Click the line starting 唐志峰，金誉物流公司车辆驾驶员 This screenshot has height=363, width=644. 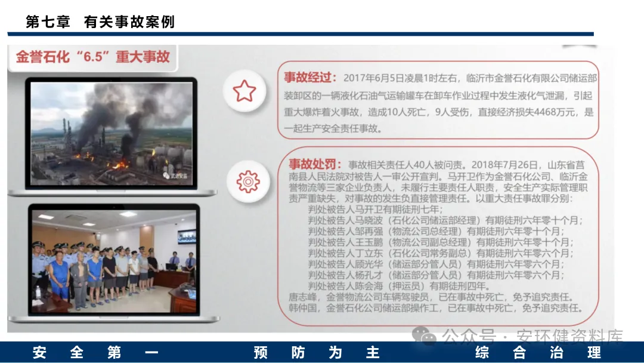point(432,297)
